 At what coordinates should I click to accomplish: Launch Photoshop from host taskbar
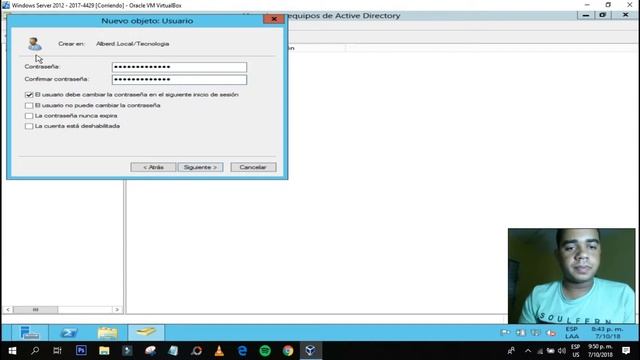[x=81, y=350]
